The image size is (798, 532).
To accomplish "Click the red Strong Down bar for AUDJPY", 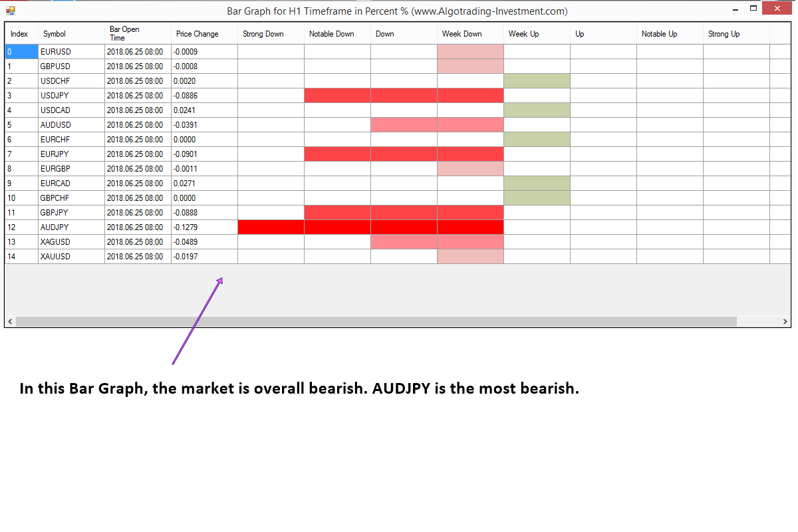I will point(271,227).
